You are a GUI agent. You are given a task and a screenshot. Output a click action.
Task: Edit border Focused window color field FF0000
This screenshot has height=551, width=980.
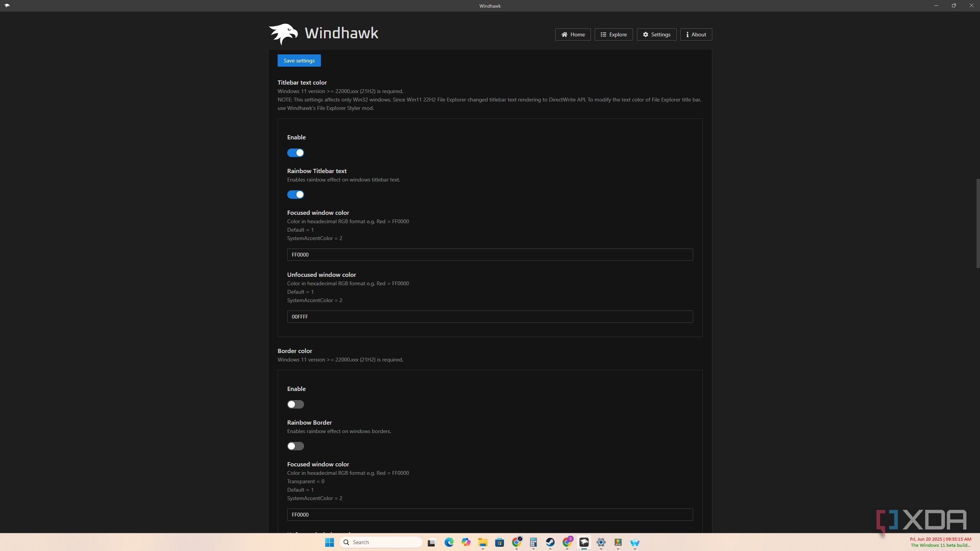click(x=490, y=515)
